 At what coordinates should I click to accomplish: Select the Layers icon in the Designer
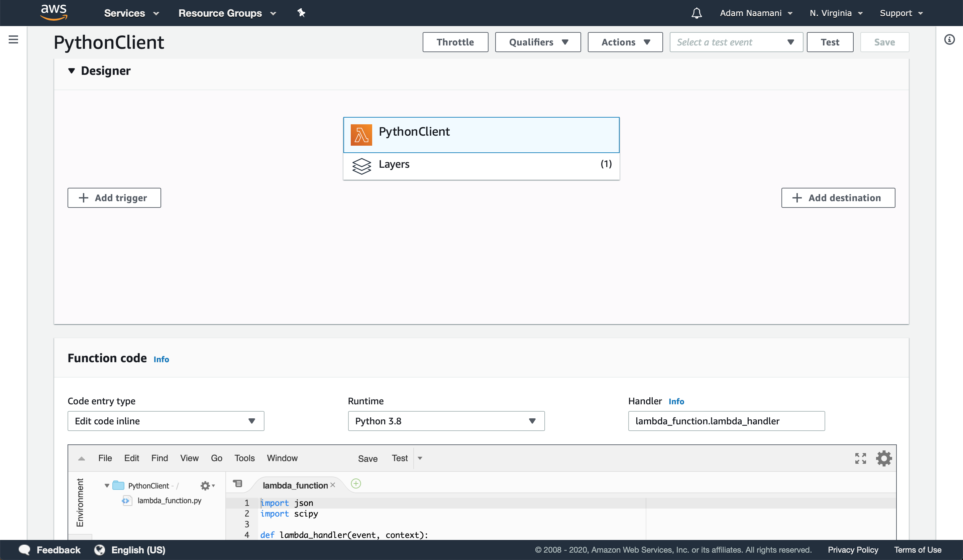click(361, 166)
